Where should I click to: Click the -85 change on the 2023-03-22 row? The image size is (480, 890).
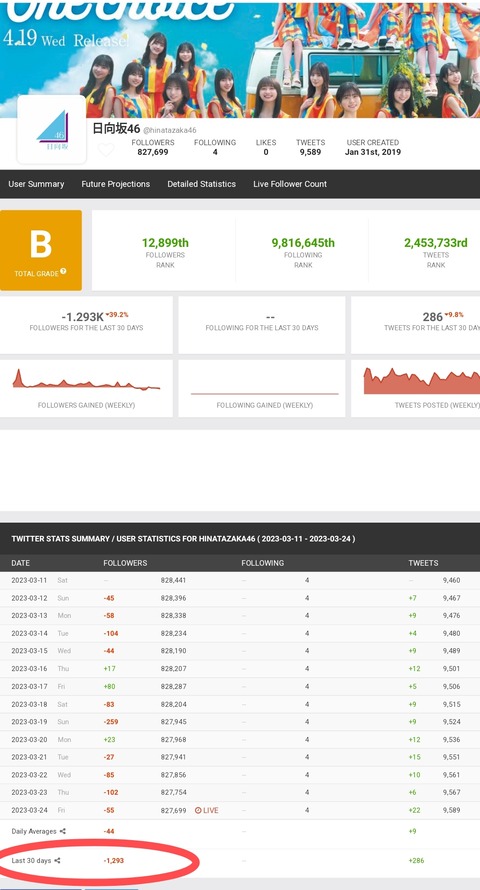click(109, 775)
